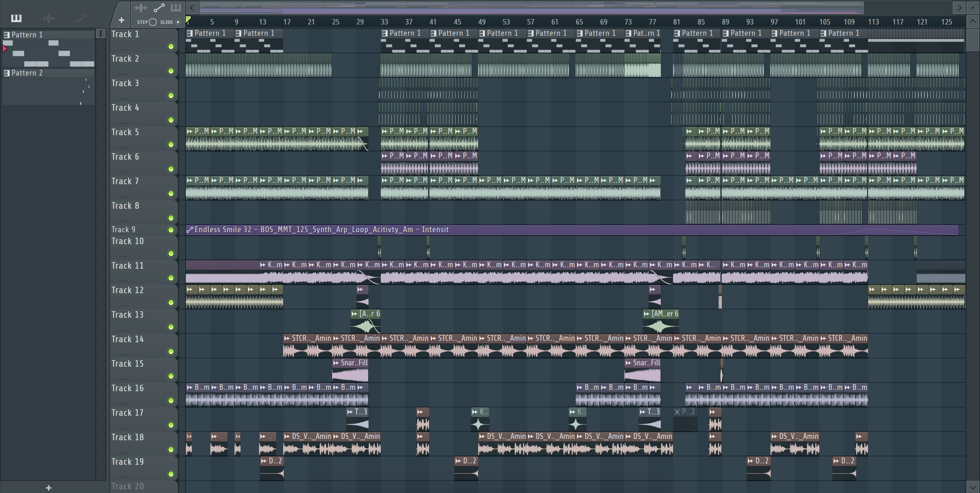Toggle the STEP editing mode switch

click(152, 22)
